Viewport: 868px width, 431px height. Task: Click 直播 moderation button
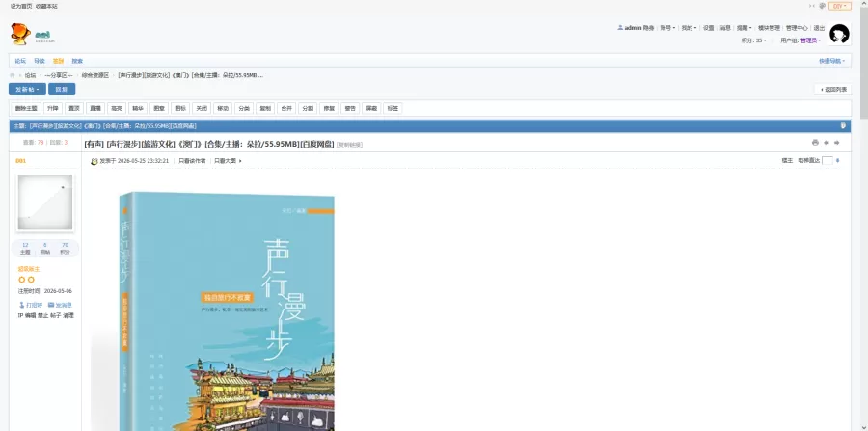click(95, 108)
